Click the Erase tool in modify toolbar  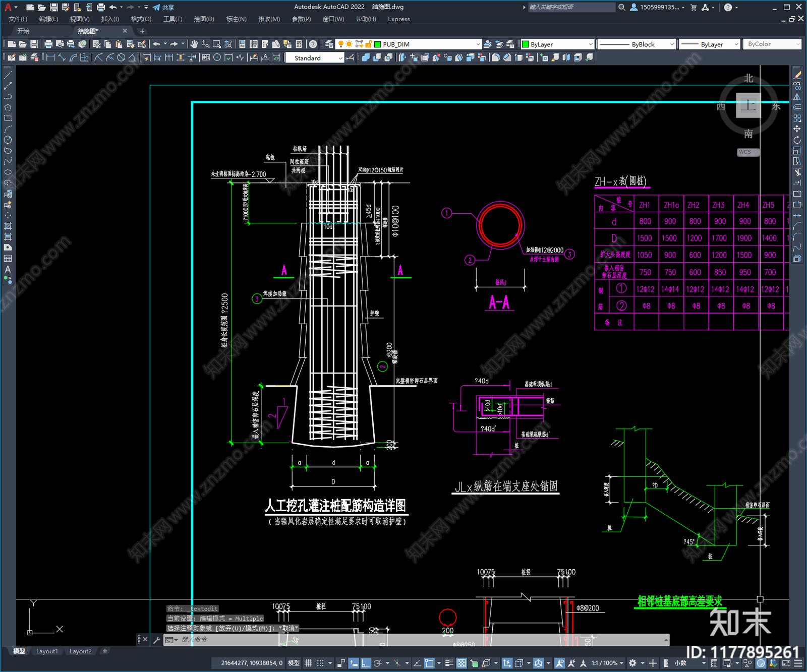[x=797, y=75]
